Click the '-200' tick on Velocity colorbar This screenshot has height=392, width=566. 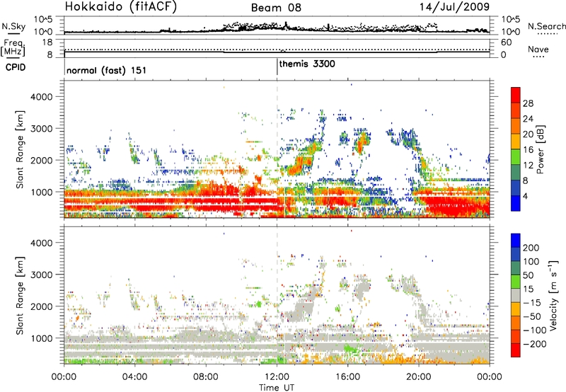click(x=534, y=344)
